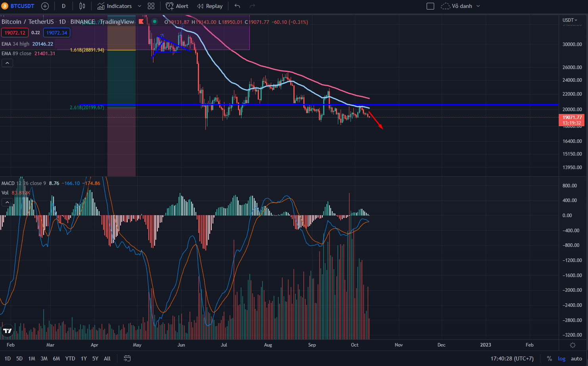Undo the last chart action
This screenshot has width=588, height=366.
[237, 6]
